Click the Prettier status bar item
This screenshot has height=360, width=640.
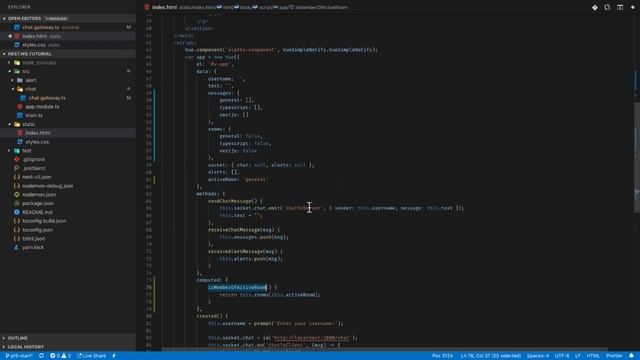point(614,356)
